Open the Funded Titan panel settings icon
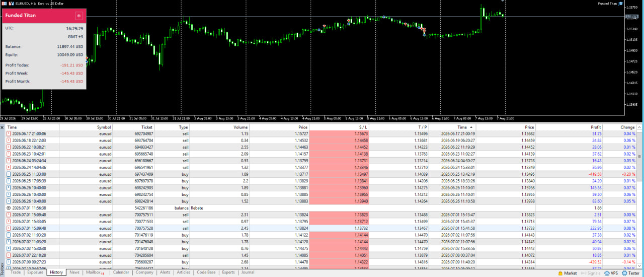Screen dimensions: 644x277 (79, 16)
